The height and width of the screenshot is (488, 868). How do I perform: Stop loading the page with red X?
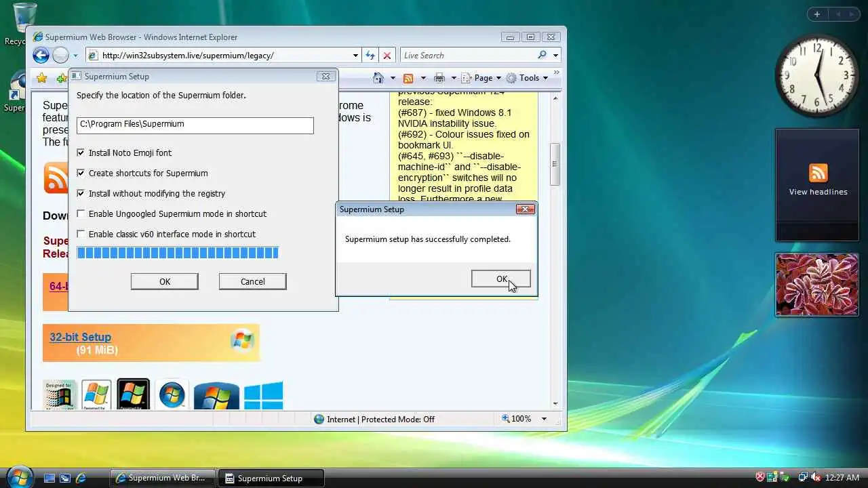387,56
